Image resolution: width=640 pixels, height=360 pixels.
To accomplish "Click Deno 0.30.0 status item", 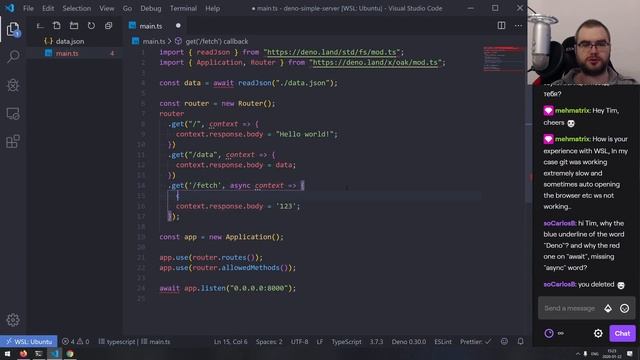I will coord(409,342).
